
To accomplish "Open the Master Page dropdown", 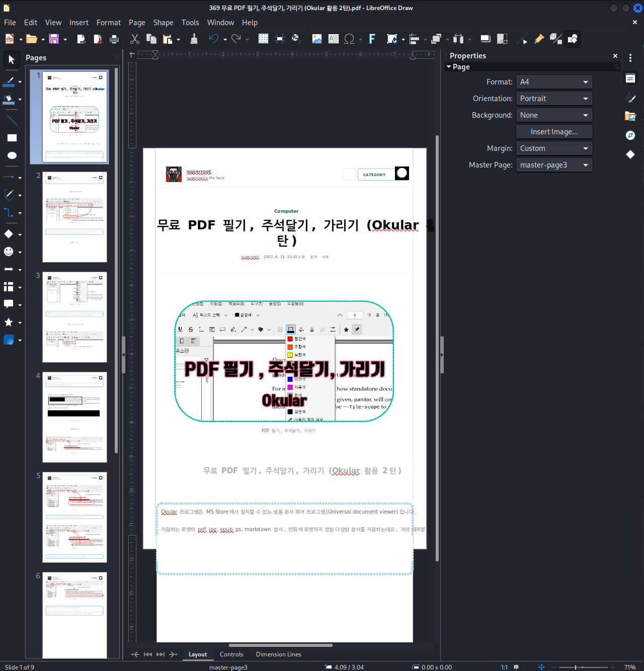I will (554, 165).
